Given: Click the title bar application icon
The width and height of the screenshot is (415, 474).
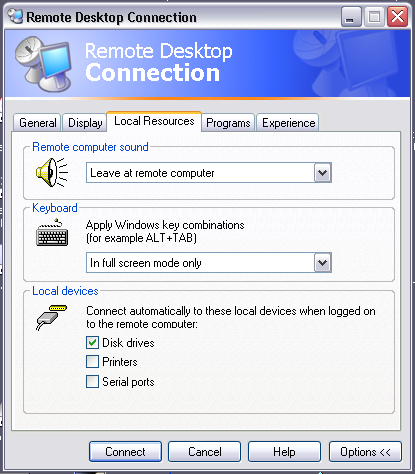Looking at the screenshot, I should pos(15,16).
